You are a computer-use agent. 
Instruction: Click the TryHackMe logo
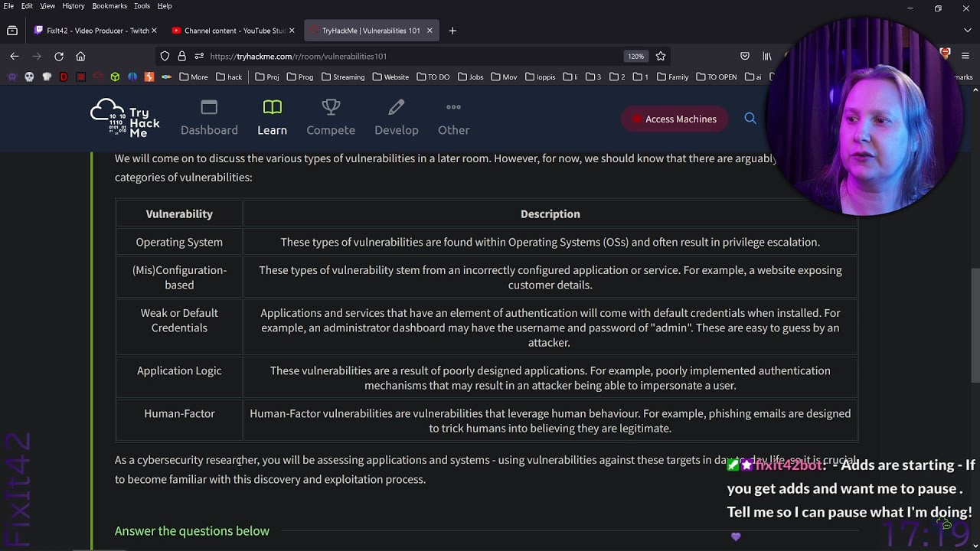125,119
